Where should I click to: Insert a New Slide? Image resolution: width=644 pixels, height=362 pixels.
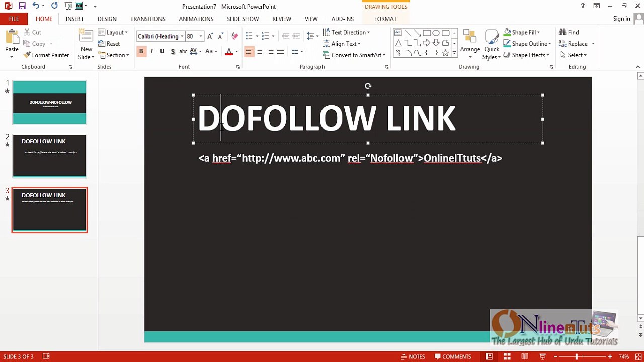[x=86, y=44]
